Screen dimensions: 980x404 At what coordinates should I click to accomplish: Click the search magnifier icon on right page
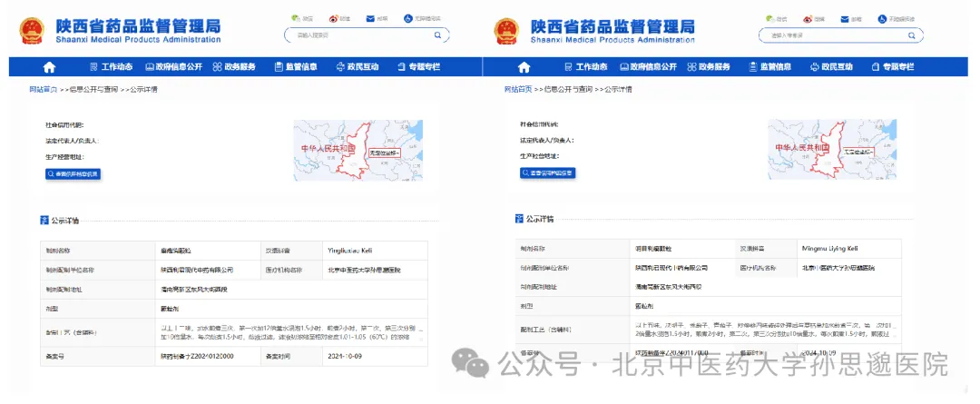[x=912, y=35]
